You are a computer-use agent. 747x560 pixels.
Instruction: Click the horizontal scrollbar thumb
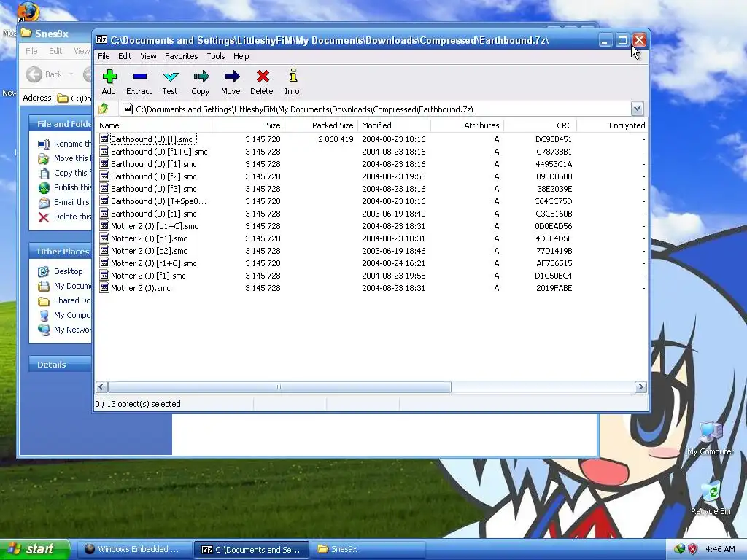pos(279,387)
